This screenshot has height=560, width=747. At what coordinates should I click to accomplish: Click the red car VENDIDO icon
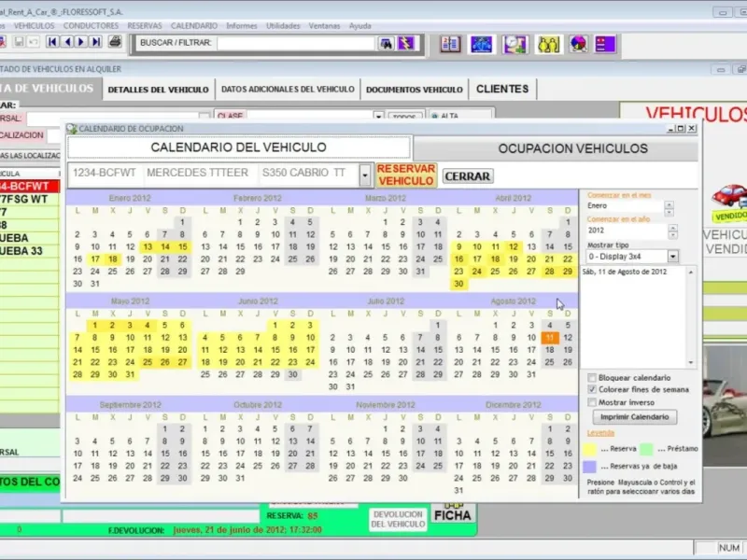tap(730, 197)
